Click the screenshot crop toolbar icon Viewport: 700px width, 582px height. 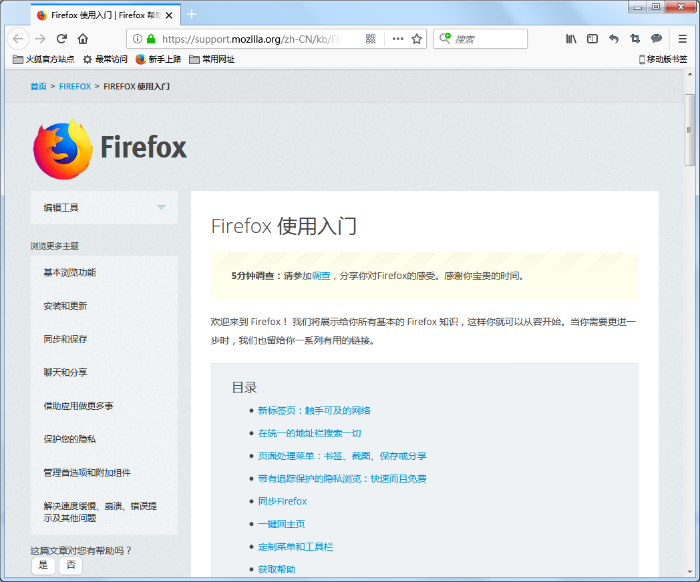coord(635,39)
